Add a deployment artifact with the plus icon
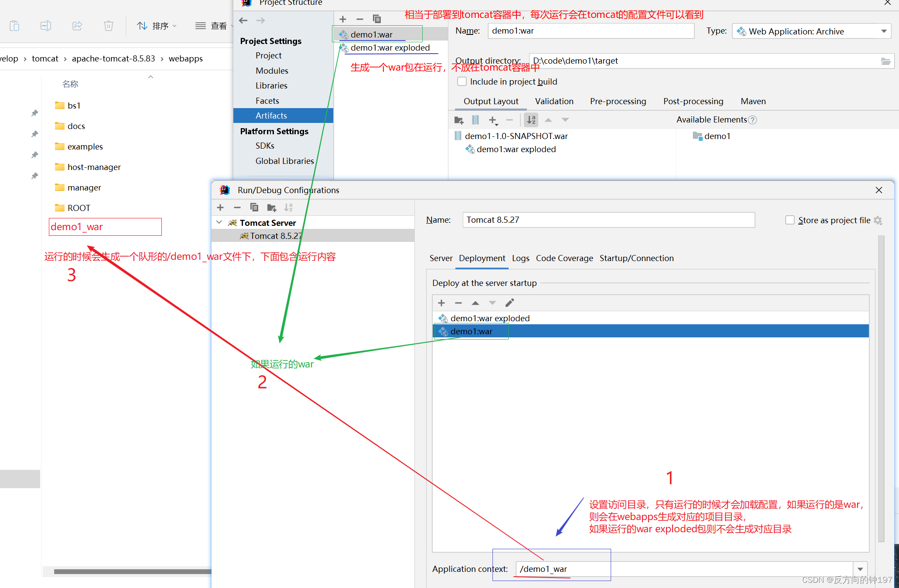The width and height of the screenshot is (899, 588). click(441, 302)
